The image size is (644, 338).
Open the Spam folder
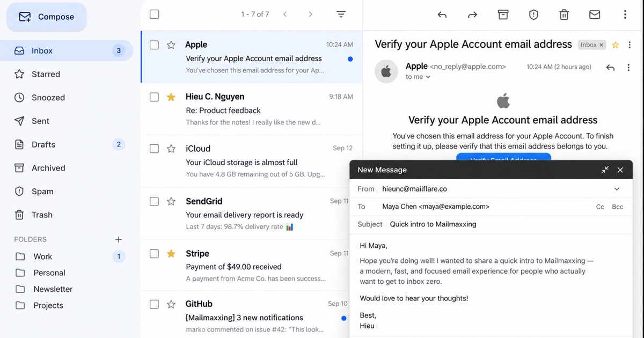pos(67,192)
